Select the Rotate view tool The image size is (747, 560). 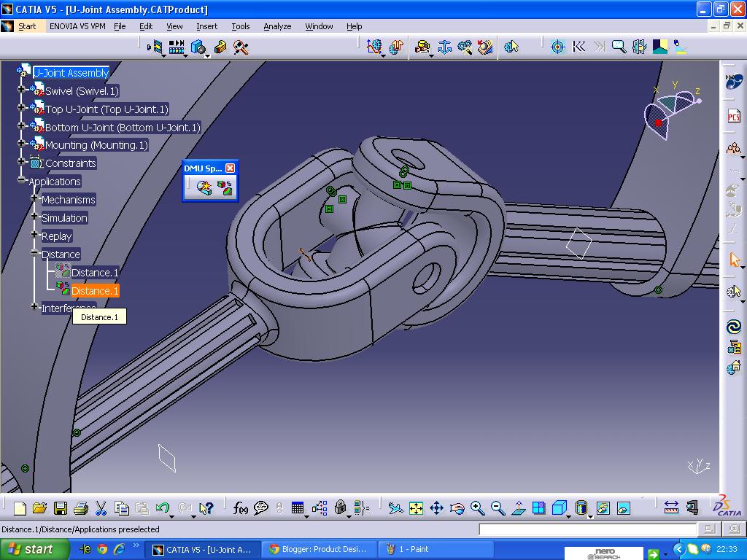pyautogui.click(x=457, y=508)
